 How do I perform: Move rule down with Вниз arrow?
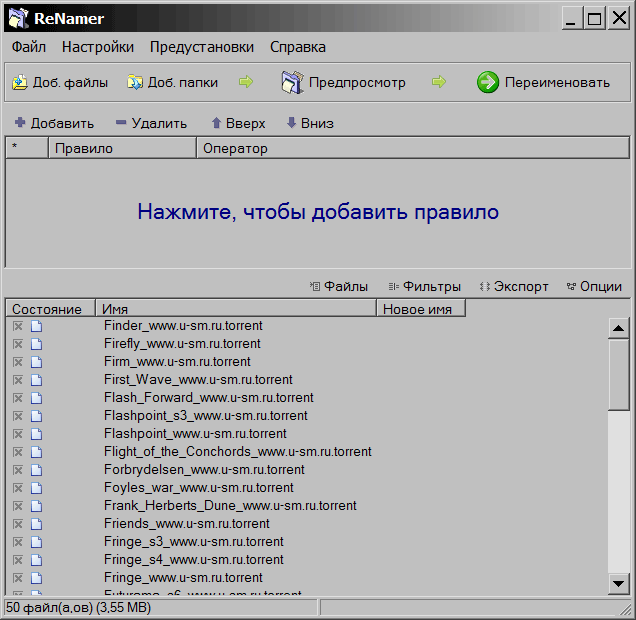click(291, 123)
